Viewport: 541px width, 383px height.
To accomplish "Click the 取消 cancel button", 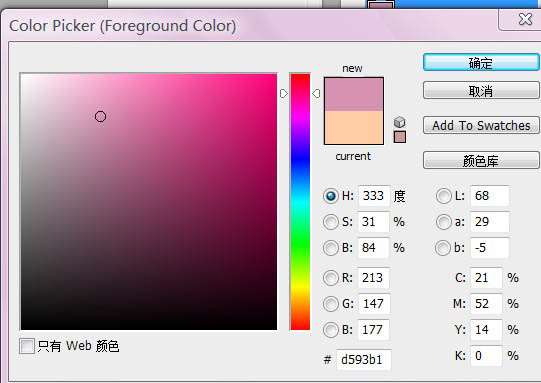I will [x=481, y=91].
